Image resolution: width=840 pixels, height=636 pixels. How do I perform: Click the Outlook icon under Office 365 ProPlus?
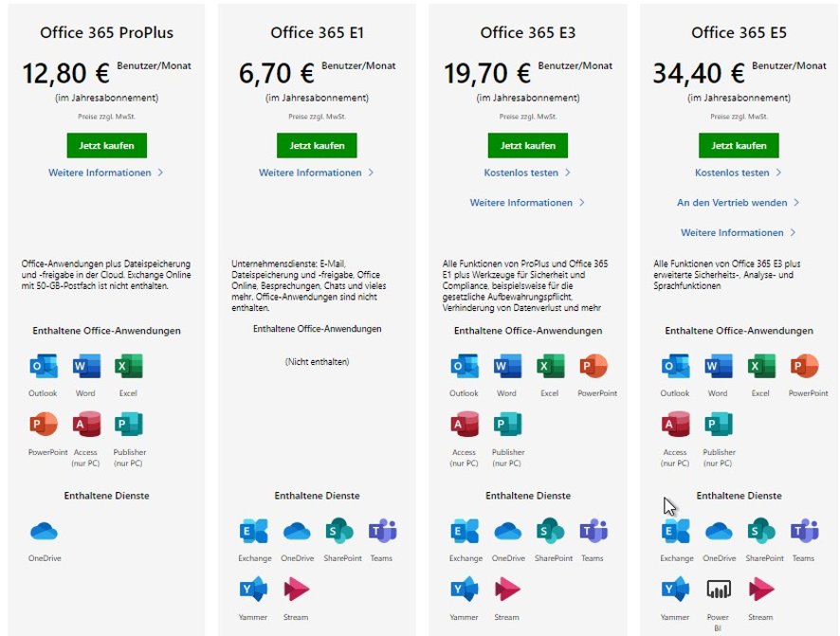[44, 366]
